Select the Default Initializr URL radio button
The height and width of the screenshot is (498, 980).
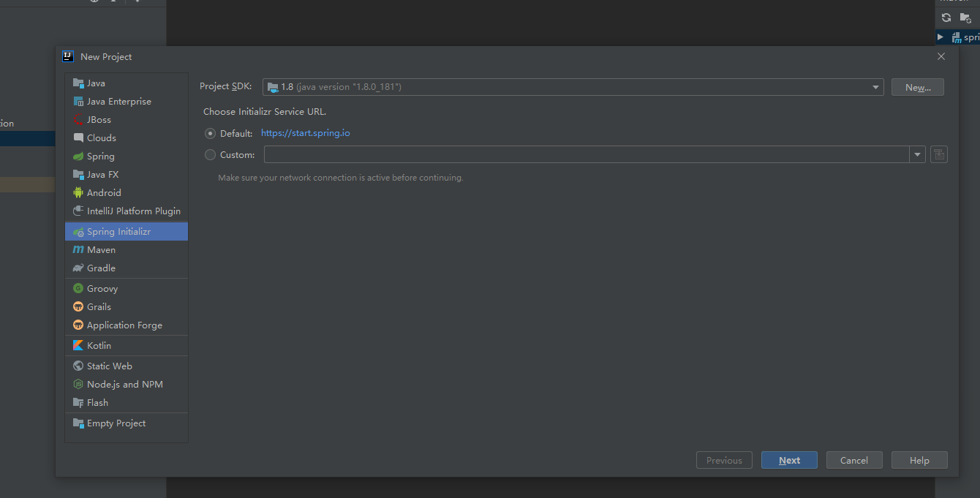pos(211,134)
